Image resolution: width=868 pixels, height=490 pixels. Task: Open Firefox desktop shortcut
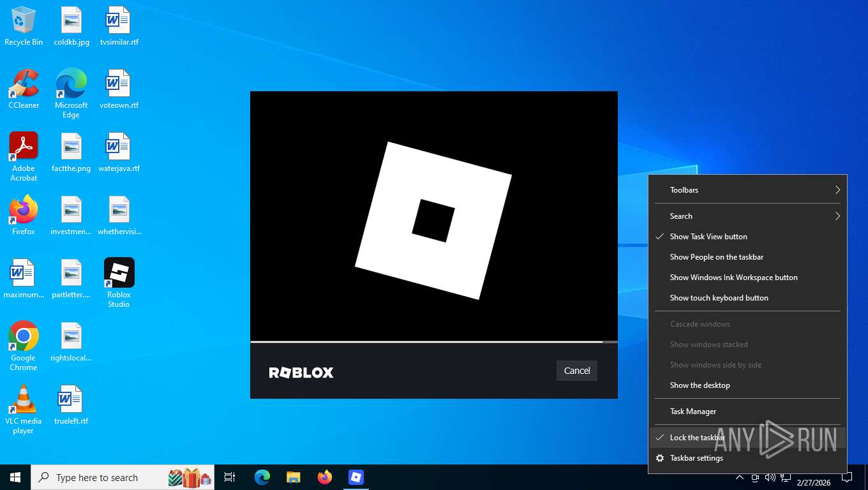point(24,216)
